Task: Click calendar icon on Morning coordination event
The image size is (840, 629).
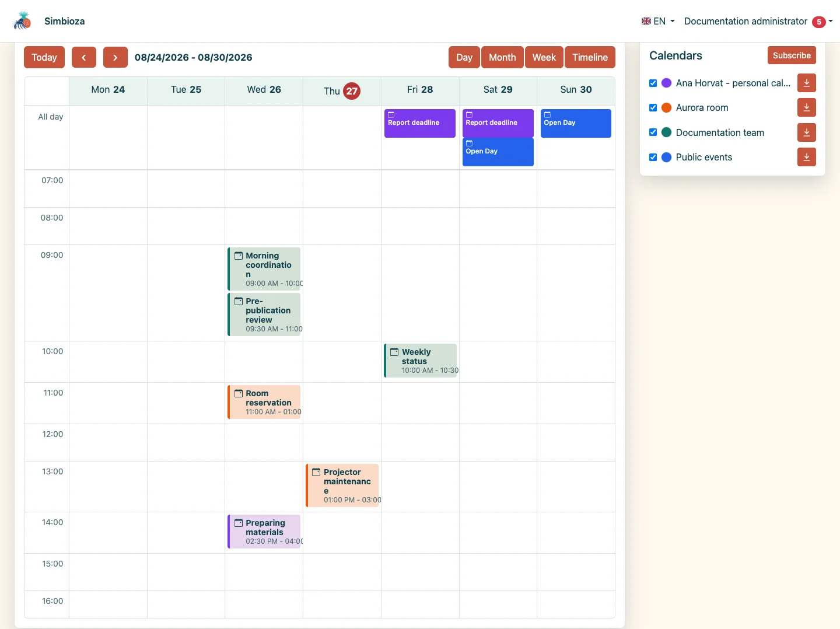Action: tap(239, 256)
